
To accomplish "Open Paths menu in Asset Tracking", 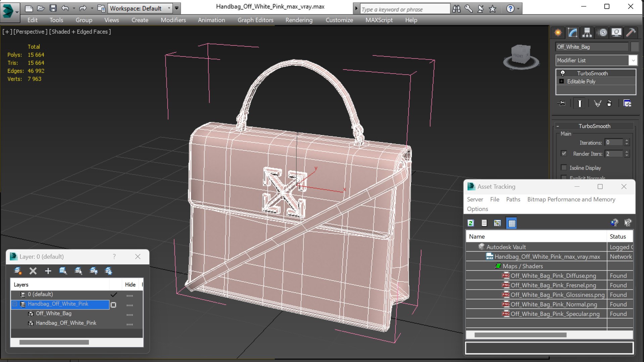I will click(x=513, y=199).
